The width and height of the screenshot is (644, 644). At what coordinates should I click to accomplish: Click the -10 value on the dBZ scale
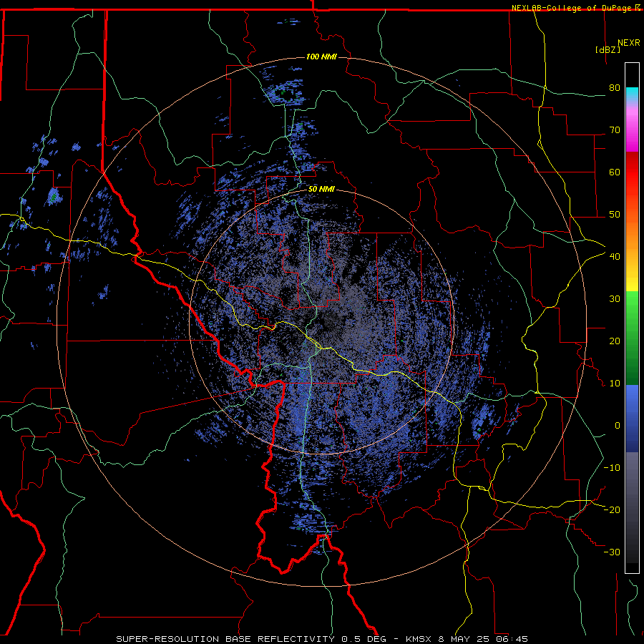point(612,468)
